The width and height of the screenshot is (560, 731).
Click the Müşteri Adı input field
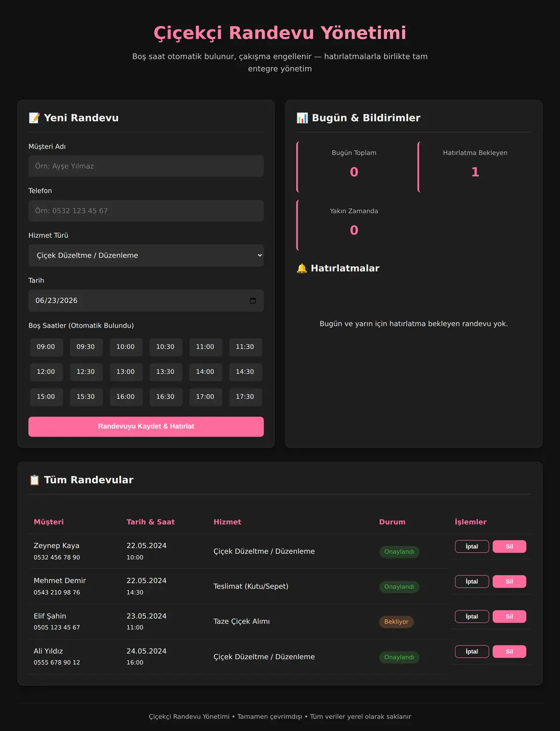click(146, 166)
